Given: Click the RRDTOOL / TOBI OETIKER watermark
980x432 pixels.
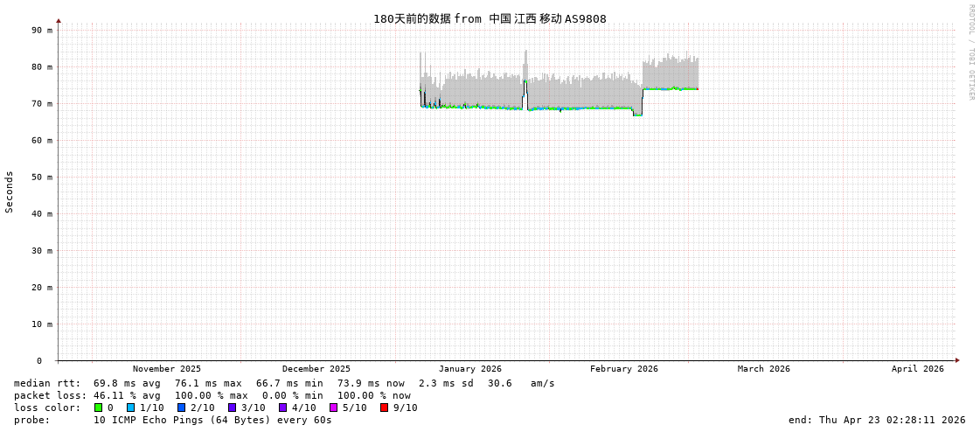Looking at the screenshot, I should pyautogui.click(x=970, y=52).
